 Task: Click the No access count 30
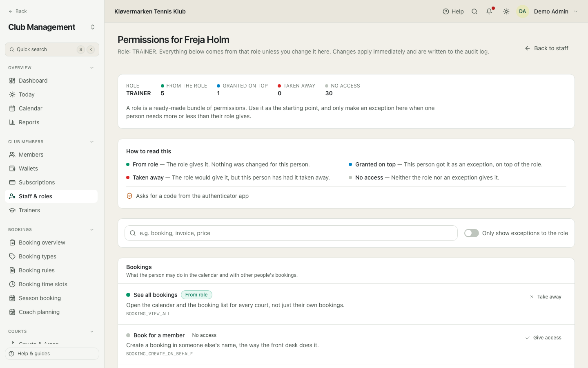click(x=329, y=93)
